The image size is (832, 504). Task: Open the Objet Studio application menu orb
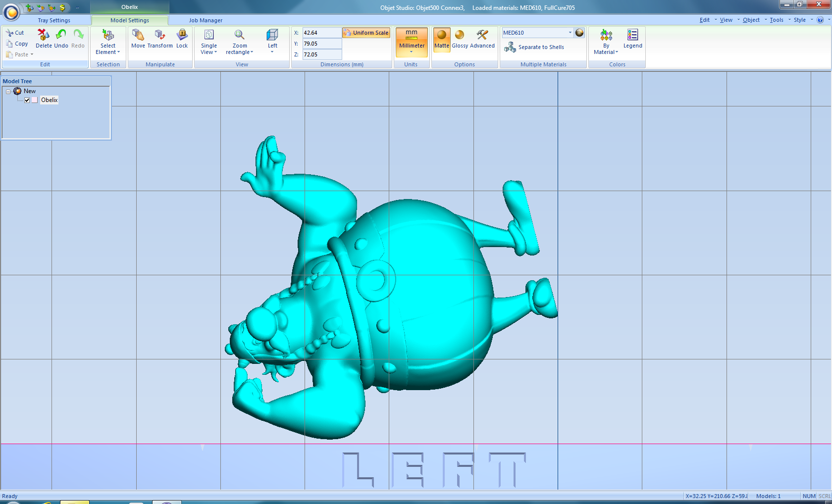11,11
